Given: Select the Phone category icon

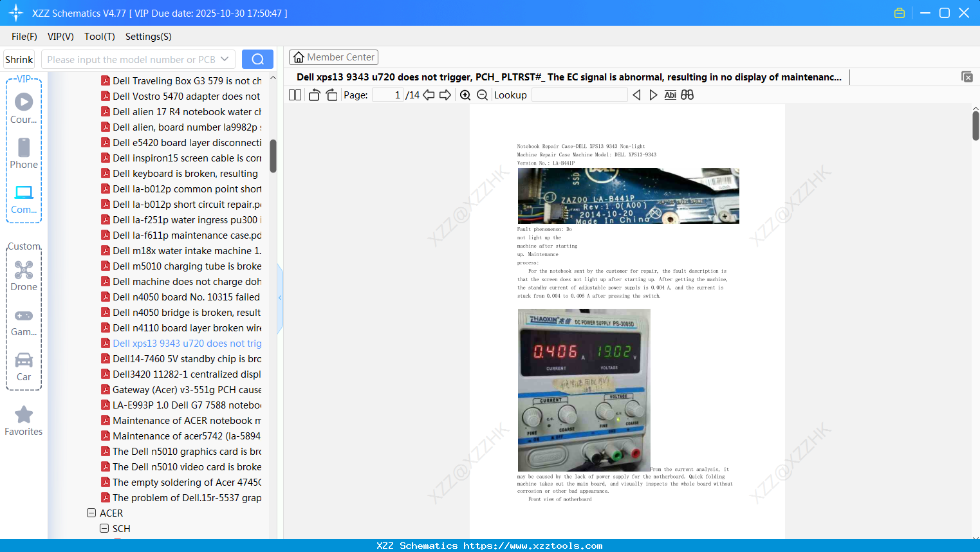Looking at the screenshot, I should click(24, 153).
